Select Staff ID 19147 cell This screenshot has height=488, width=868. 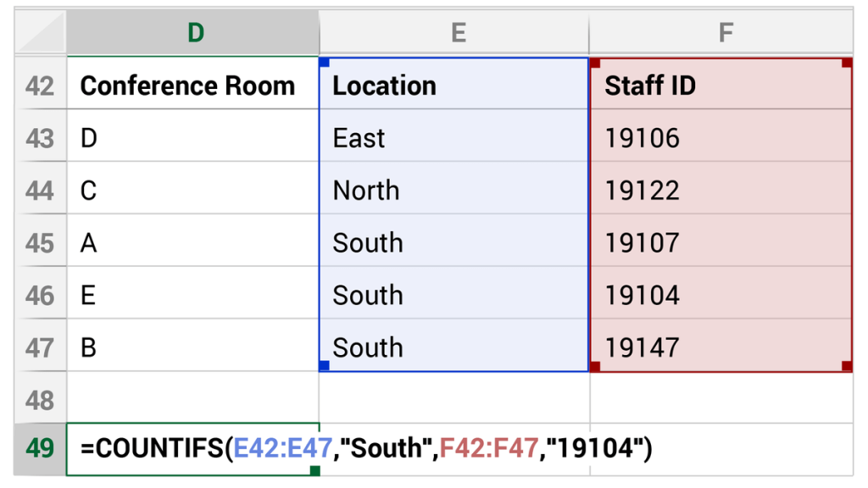722,347
